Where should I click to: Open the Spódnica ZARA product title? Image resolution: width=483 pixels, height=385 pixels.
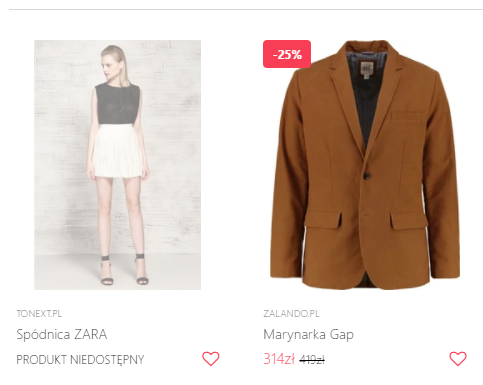(62, 334)
